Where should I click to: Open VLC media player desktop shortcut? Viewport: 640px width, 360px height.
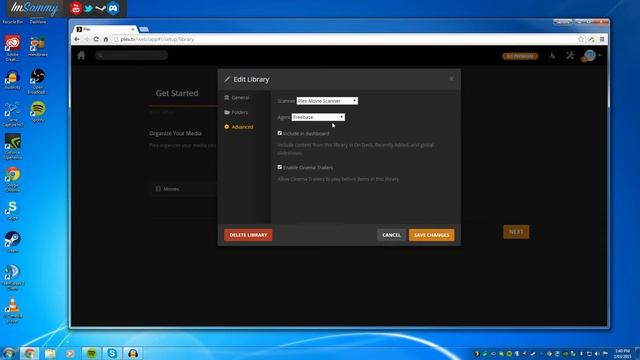(13, 311)
